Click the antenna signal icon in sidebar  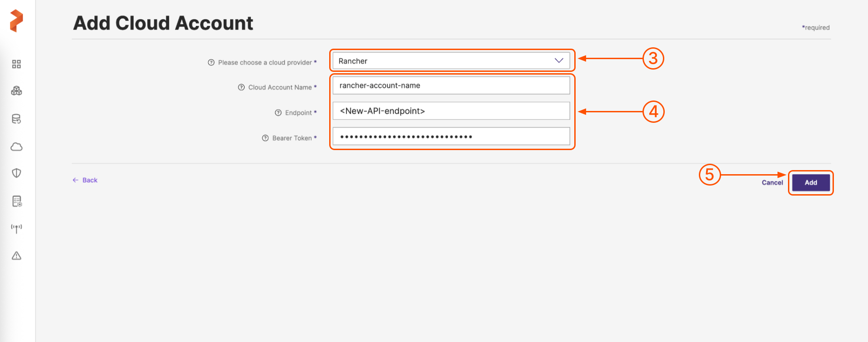point(16,228)
